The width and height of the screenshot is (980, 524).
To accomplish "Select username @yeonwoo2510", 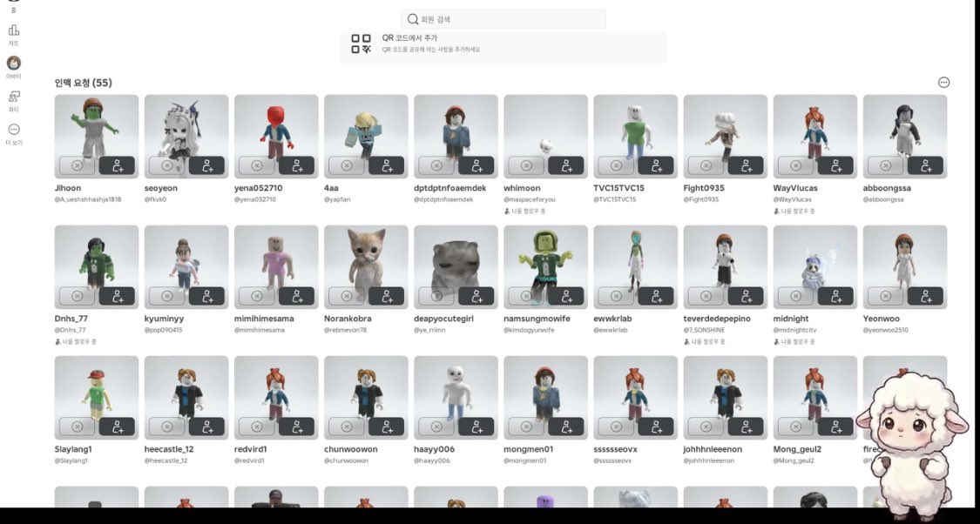I will (886, 331).
